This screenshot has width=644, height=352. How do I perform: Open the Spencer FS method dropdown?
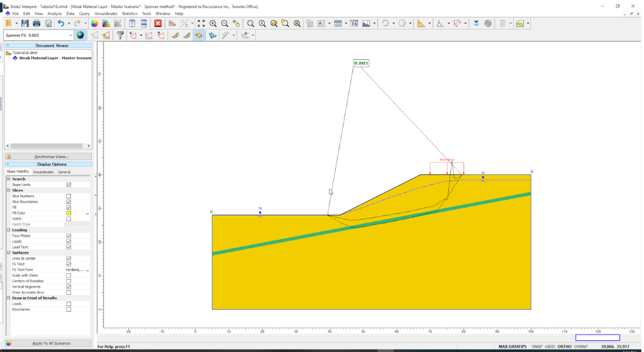(x=70, y=35)
